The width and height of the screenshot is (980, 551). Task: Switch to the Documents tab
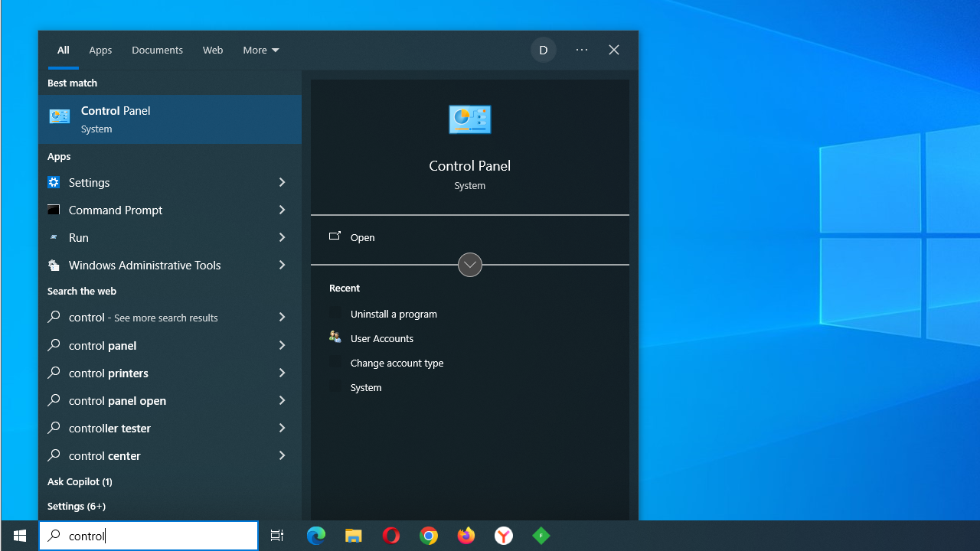(157, 51)
